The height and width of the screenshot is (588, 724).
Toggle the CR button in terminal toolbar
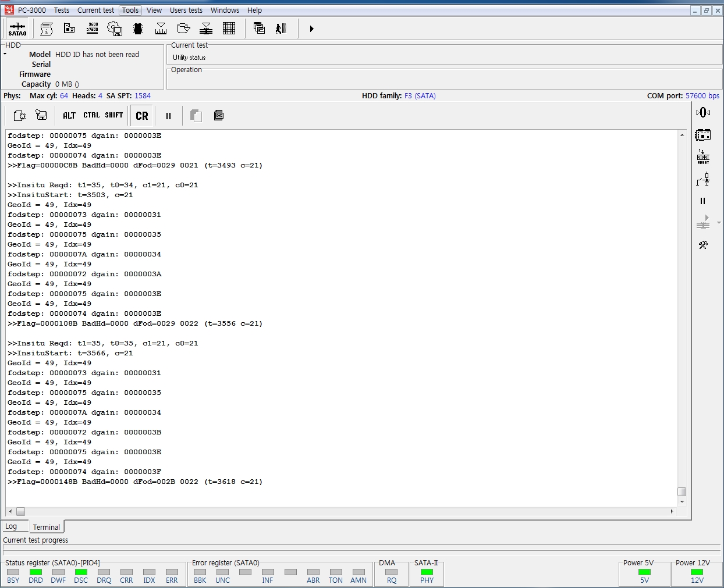[x=142, y=116]
